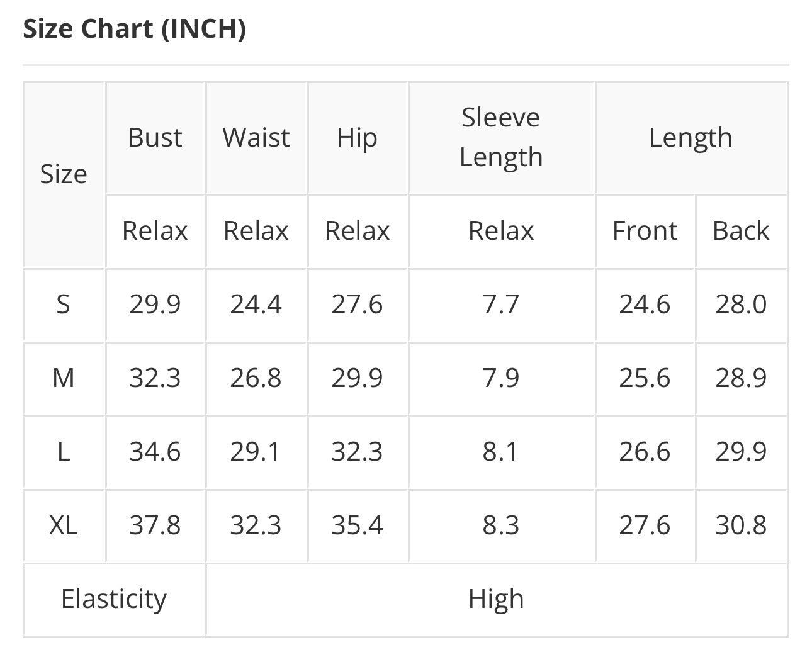Click the L size row label
This screenshot has width=812, height=662.
click(64, 452)
